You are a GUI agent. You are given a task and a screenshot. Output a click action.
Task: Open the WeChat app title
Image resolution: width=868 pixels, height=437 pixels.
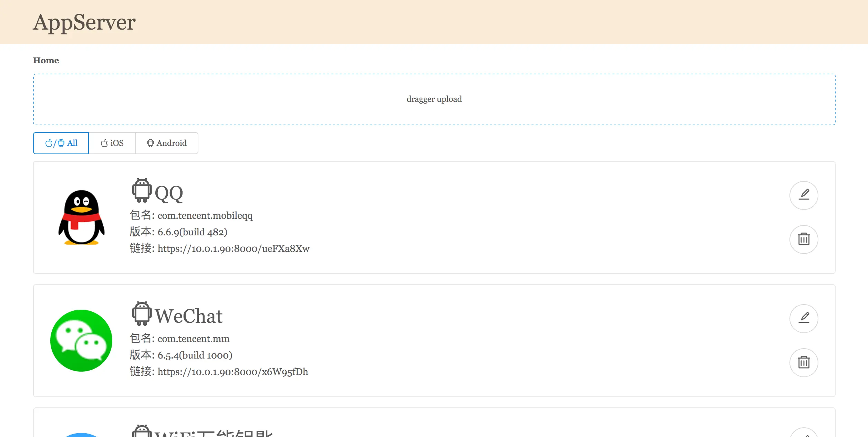(x=188, y=316)
